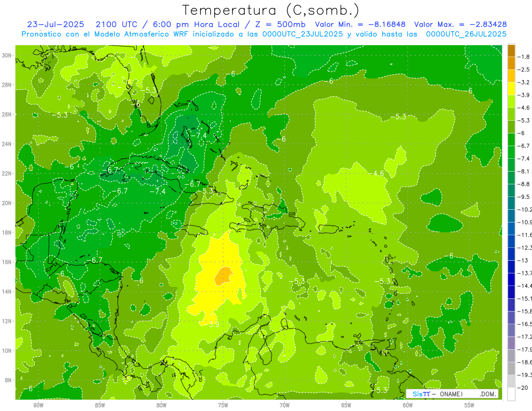
Task: Click the "Valor Max. = -2.83428" text
Action: 461,24
